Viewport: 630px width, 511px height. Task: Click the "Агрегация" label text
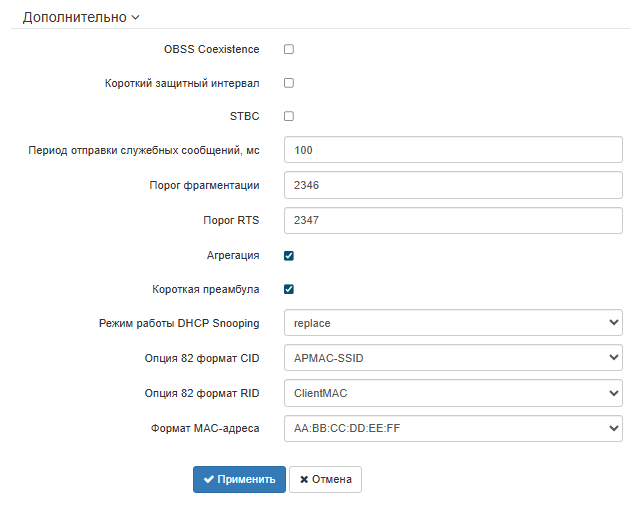(232, 255)
